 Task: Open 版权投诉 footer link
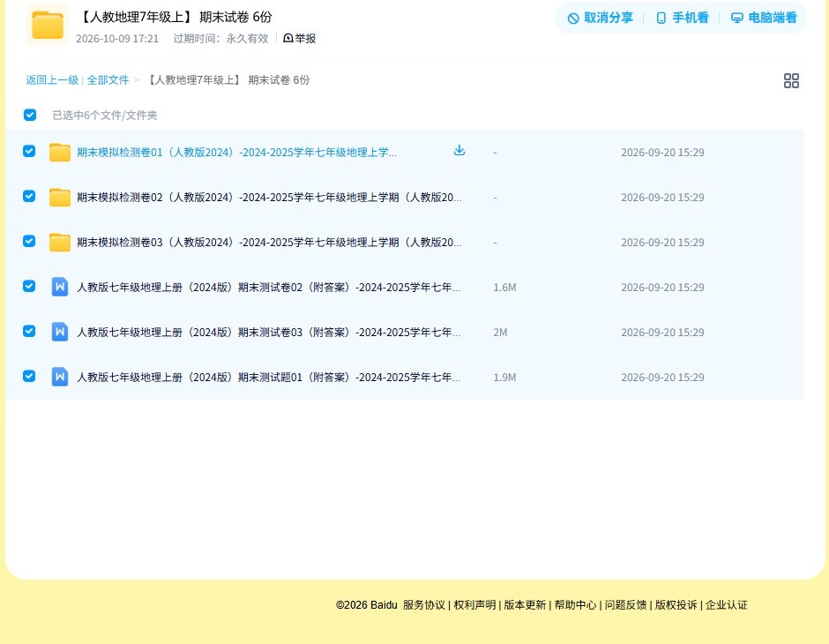coord(676,605)
